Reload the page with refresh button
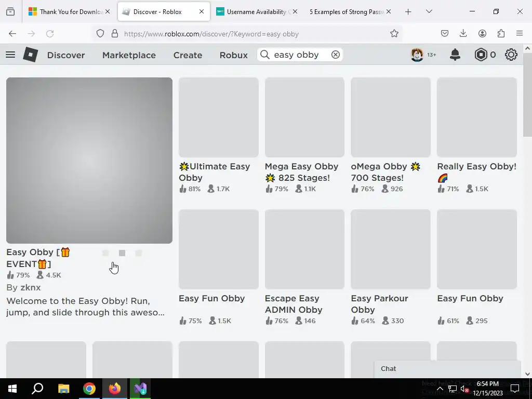 pos(50,34)
